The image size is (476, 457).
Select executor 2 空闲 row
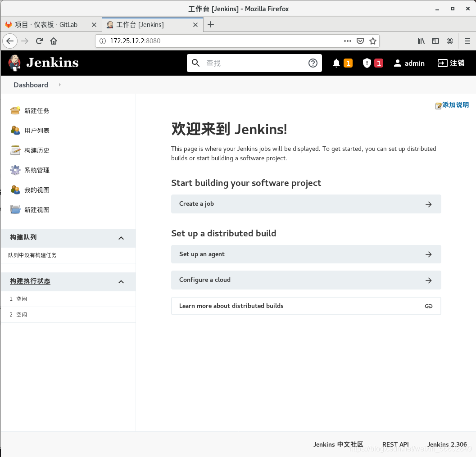tap(68, 315)
